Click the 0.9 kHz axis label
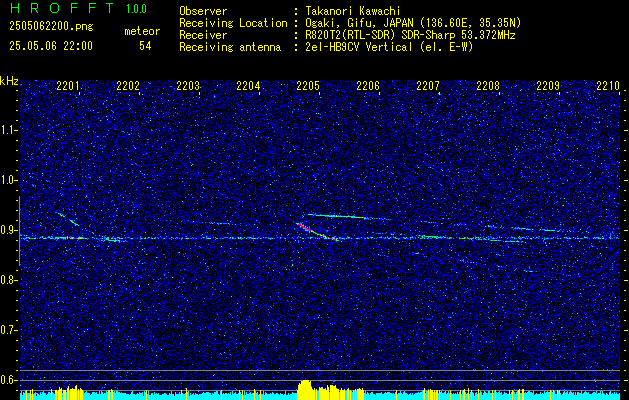Viewport: 629px width, 400px height. (8, 230)
